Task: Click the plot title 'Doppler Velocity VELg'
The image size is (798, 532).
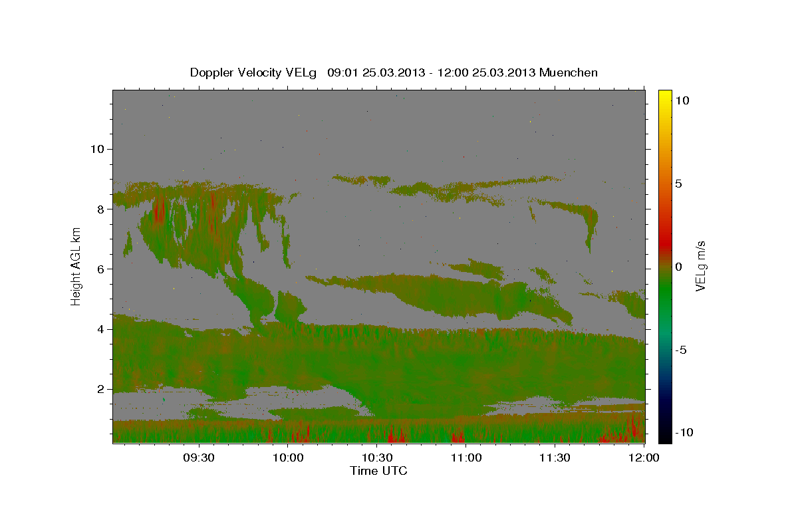Action: coord(254,72)
